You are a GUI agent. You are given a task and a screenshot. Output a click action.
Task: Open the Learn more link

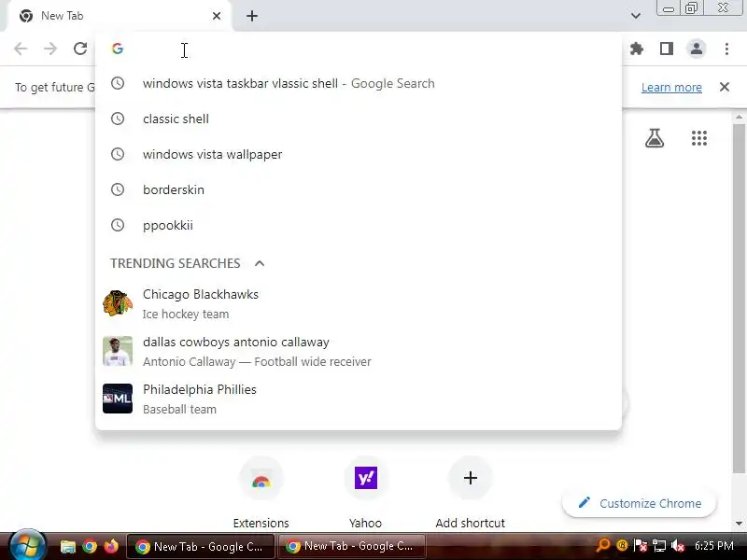coord(671,87)
